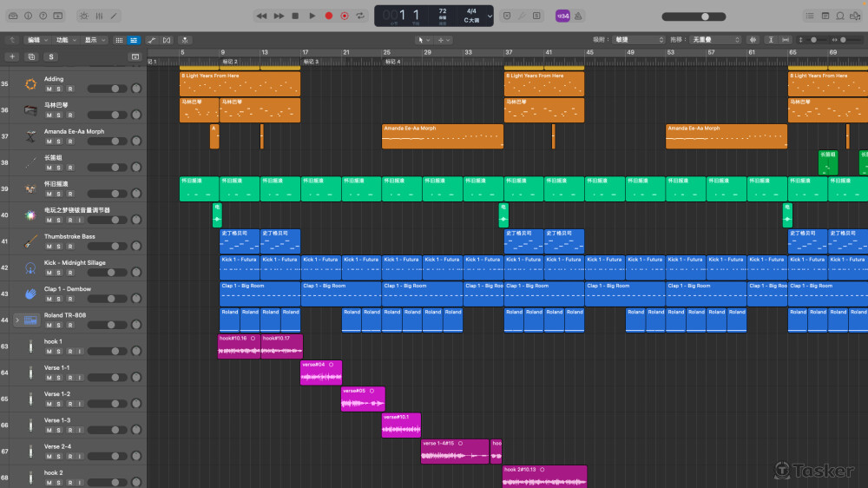Screen dimensions: 868x488
Task: Toggle Replace mode button
Action: click(x=507, y=16)
